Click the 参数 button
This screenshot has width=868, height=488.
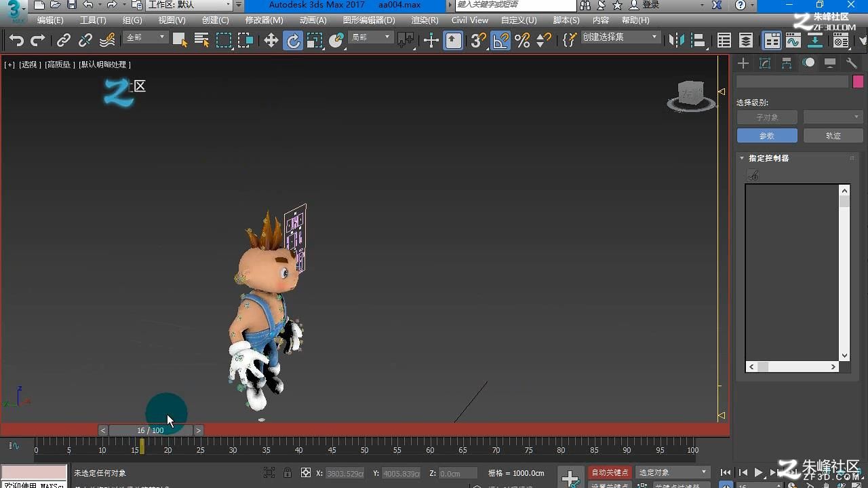pyautogui.click(x=767, y=136)
